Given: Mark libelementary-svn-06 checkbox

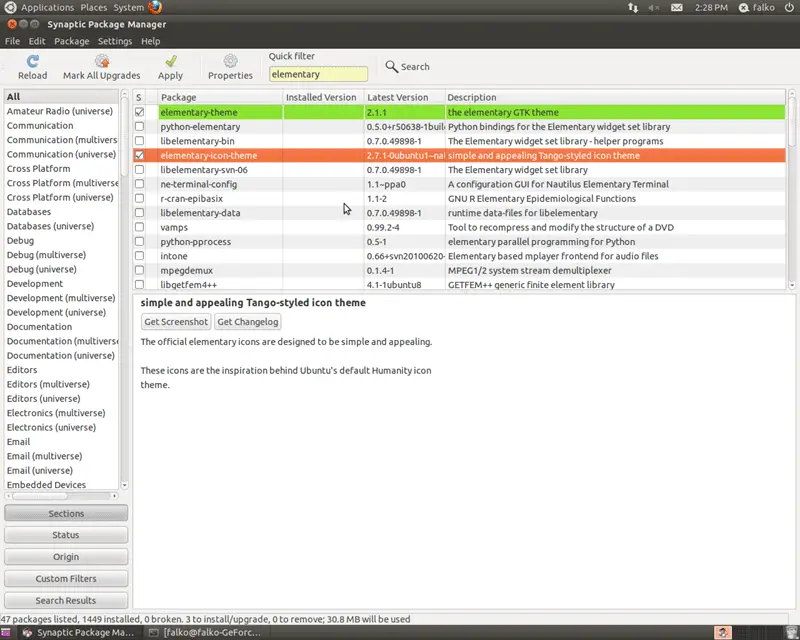Looking at the screenshot, I should [139, 169].
